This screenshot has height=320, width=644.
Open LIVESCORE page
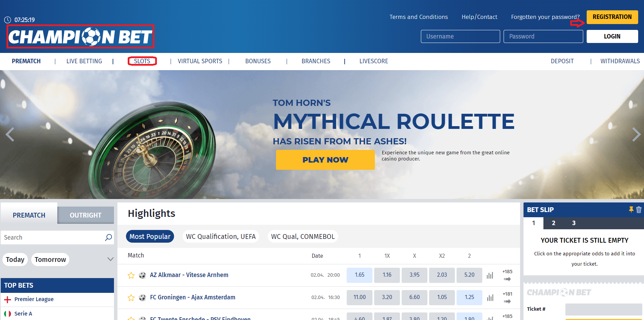pos(374,61)
